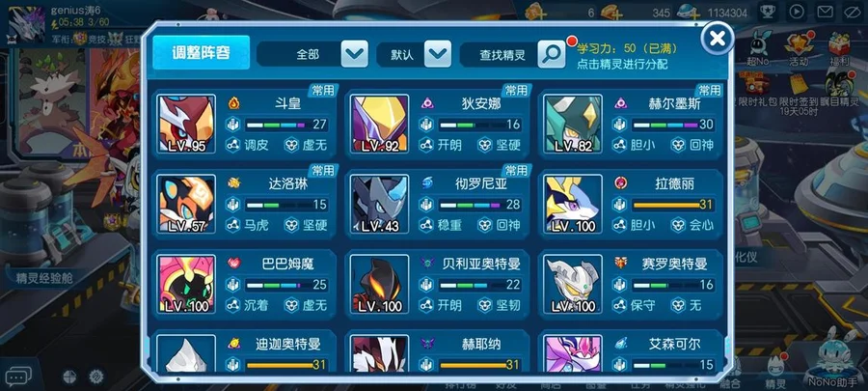
Task: Open the chat bubble icon at bottom left
Action: pos(17,377)
